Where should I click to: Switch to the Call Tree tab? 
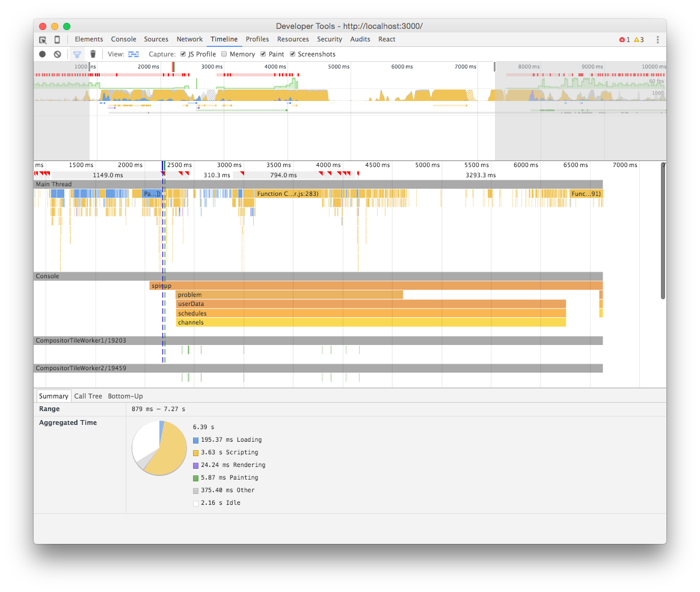(x=88, y=396)
